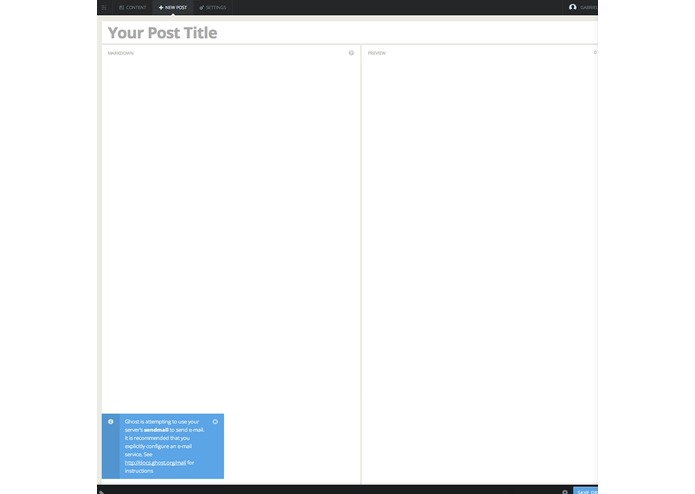This screenshot has height=494, width=695.
Task: Click the PREVIEW panel label
Action: pyautogui.click(x=377, y=53)
